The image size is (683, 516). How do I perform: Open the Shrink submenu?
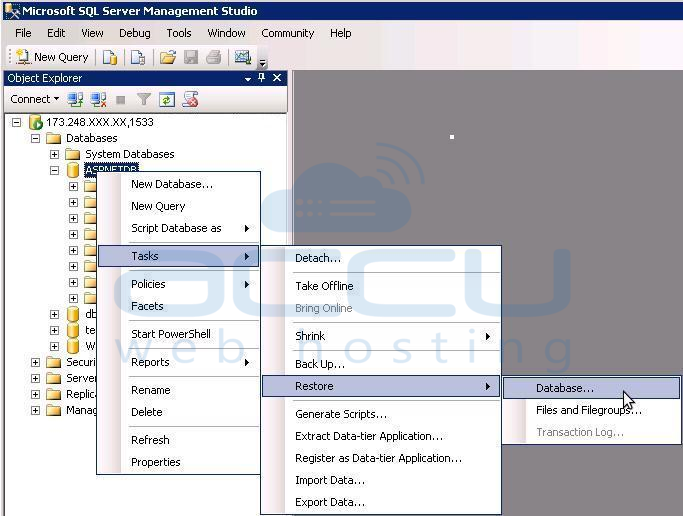coord(381,336)
